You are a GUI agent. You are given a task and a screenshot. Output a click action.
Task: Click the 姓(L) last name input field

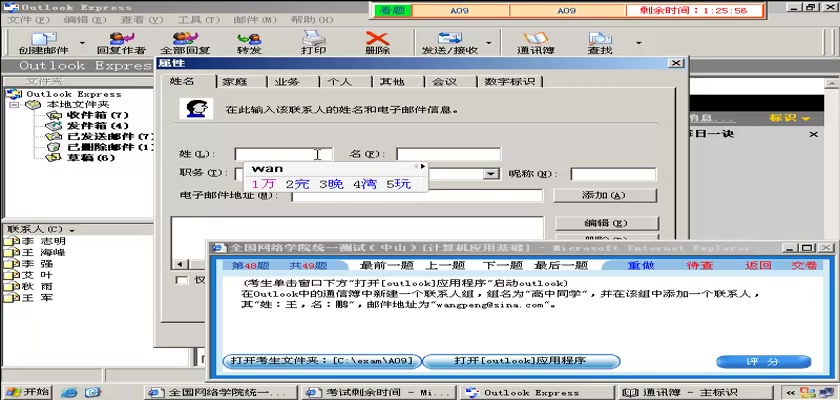tap(283, 154)
